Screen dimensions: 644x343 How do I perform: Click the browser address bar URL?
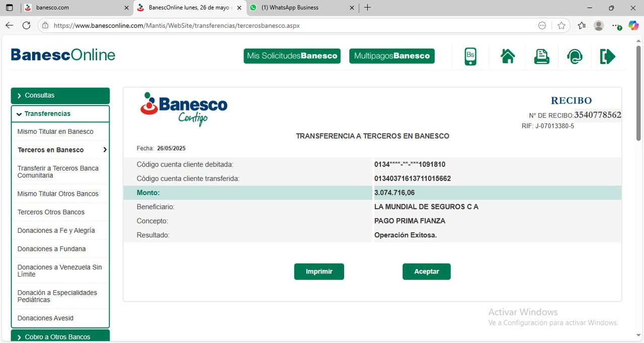pos(176,26)
